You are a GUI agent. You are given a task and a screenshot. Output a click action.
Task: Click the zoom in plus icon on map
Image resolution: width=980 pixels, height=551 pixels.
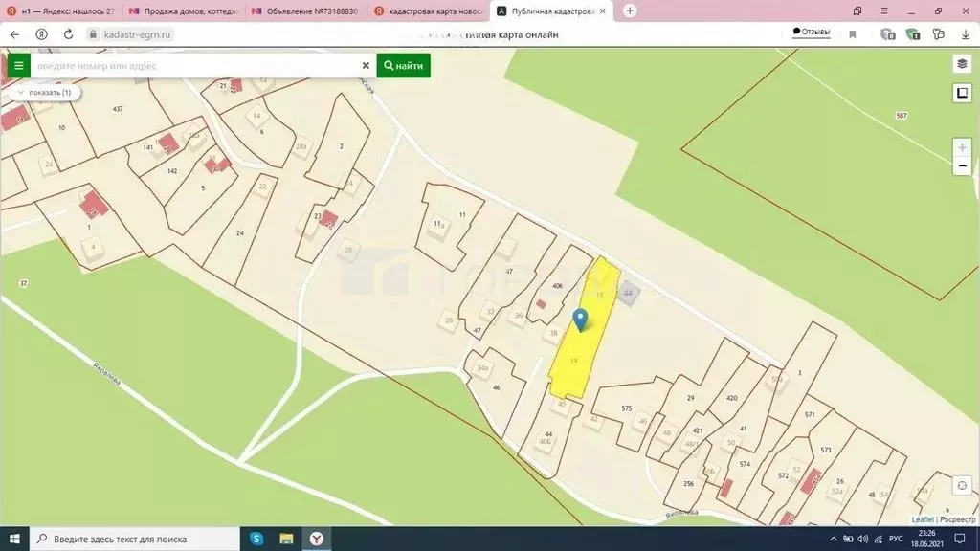pyautogui.click(x=962, y=148)
